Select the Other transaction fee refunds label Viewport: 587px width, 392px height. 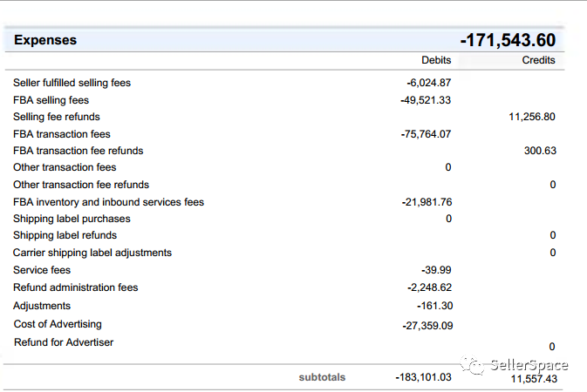tap(81, 185)
